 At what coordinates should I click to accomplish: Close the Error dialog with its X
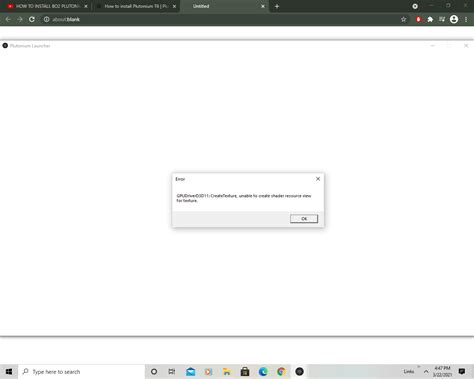click(318, 179)
